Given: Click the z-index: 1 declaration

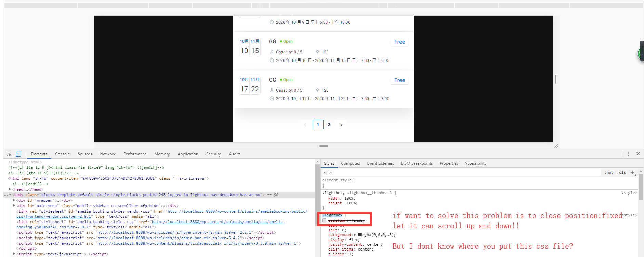Looking at the screenshot, I should [341, 254].
